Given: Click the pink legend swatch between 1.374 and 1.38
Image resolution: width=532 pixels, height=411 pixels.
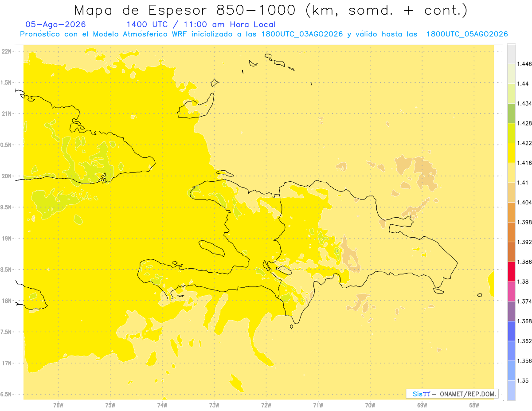Looking at the screenshot, I should coord(511,291).
